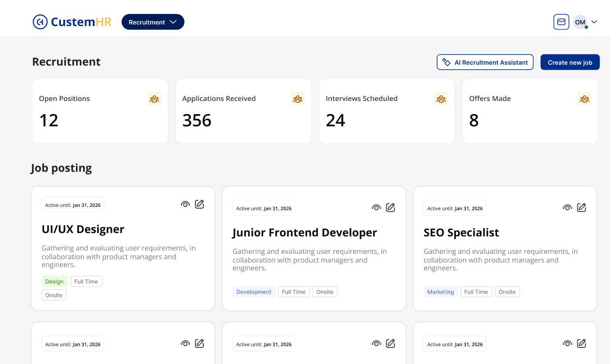This screenshot has width=610, height=364.
Task: Click the Interviews Scheduled people icon
Action: click(x=441, y=99)
